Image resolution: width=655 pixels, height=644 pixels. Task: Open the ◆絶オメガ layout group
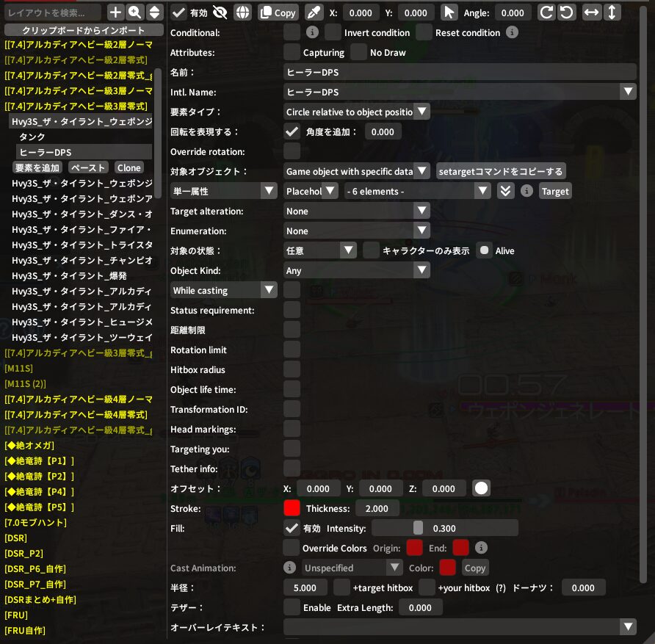coord(29,445)
